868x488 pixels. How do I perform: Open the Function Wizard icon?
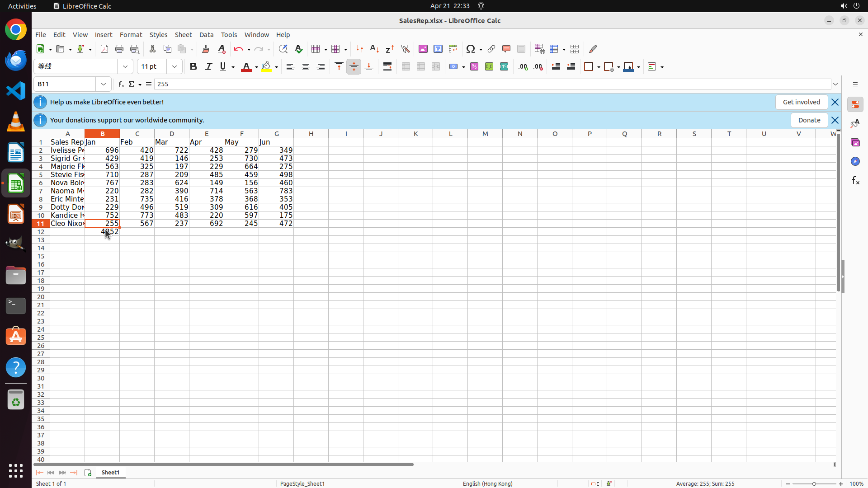121,84
